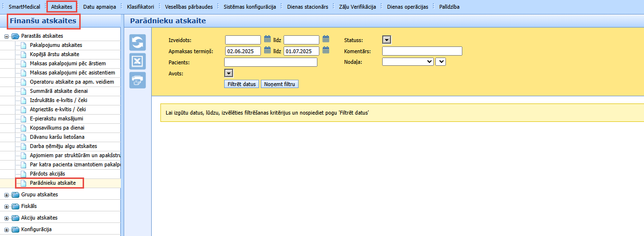Viewport: 644px width, 236px height.
Task: Open the Avots dropdown arrow
Action: tap(229, 73)
